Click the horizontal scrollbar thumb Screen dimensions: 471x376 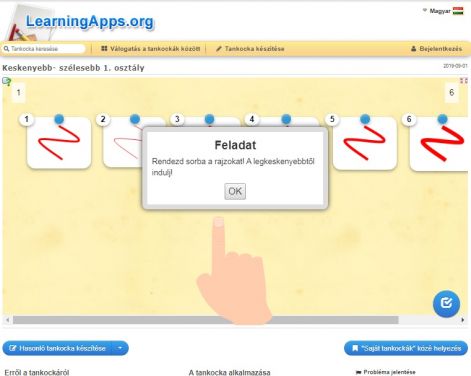click(205, 320)
